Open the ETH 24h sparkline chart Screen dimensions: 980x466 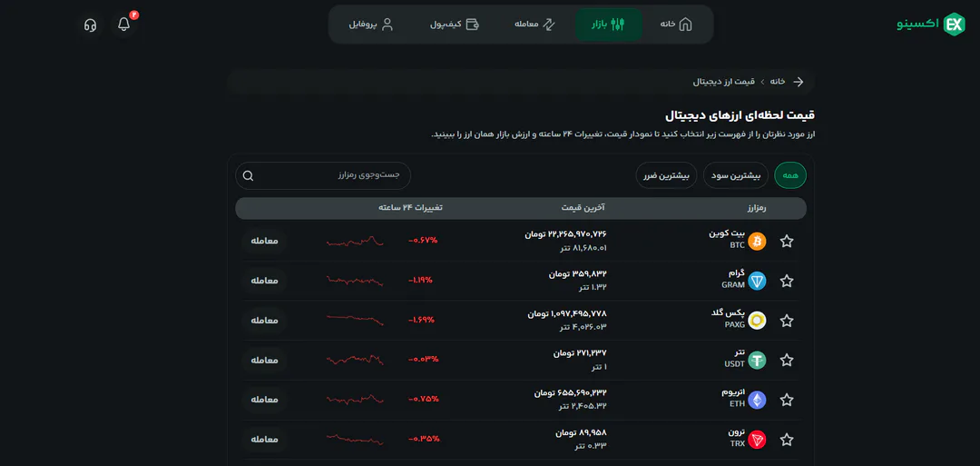click(355, 399)
